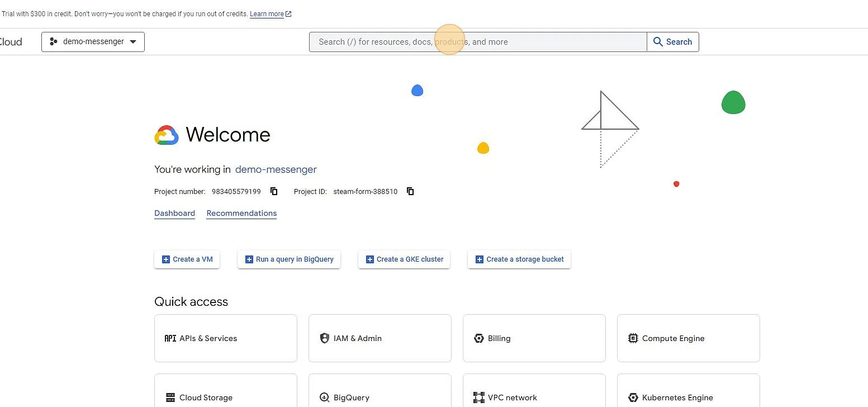Click the Project ID steam-form-388510 text
Image resolution: width=868 pixels, height=407 pixels.
pos(366,191)
